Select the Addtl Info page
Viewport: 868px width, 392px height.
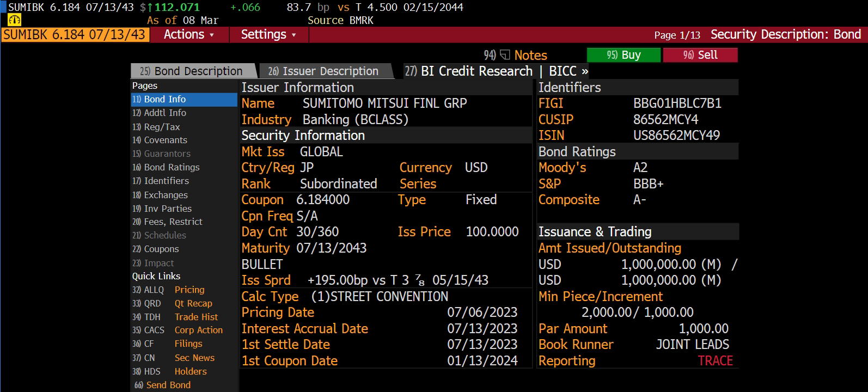pyautogui.click(x=184, y=113)
